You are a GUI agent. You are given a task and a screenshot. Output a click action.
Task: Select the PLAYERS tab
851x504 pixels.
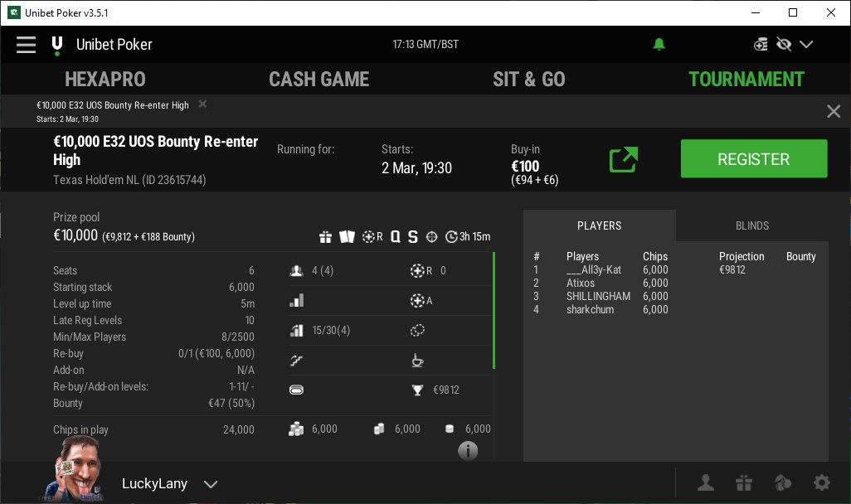coord(599,225)
